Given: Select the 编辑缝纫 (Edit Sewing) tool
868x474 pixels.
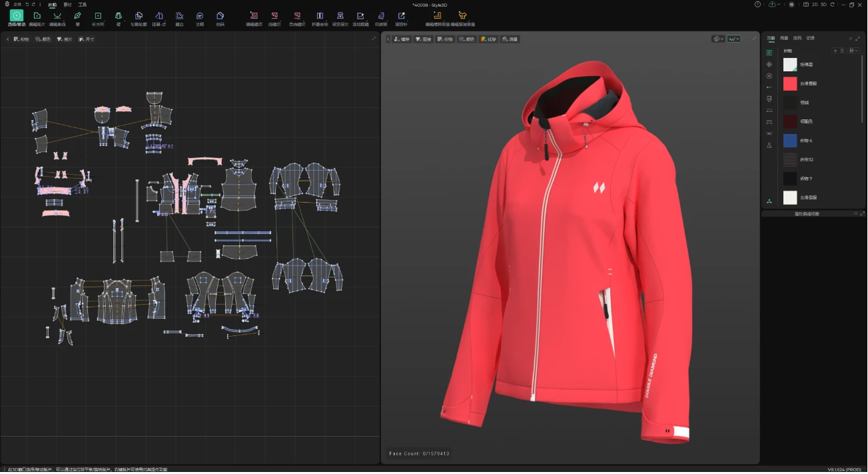Looking at the screenshot, I should tap(252, 15).
